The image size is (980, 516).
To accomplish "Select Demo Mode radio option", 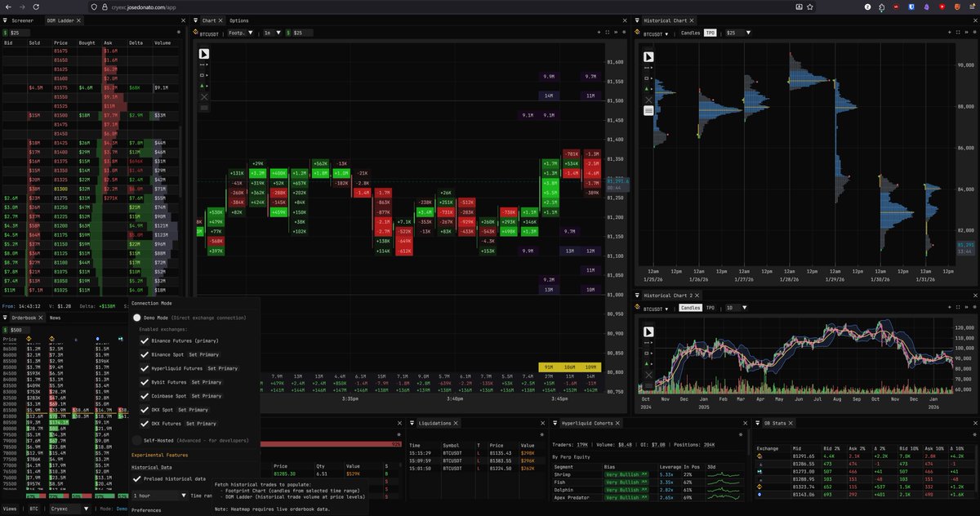I will point(137,317).
